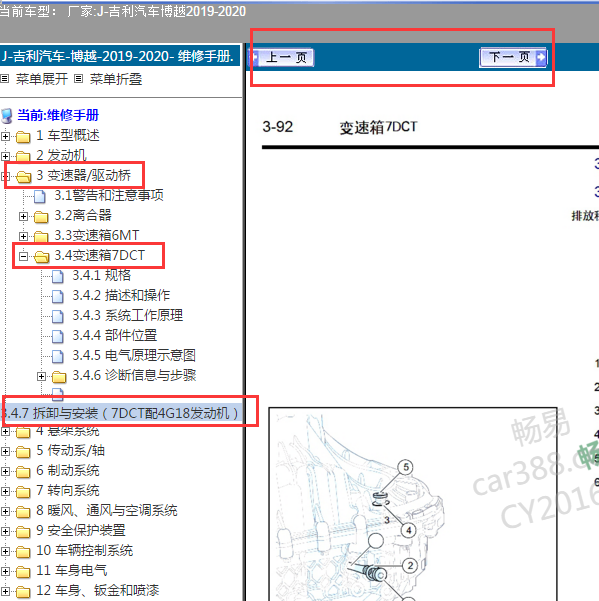Screen dimensions: 599x601
Task: Click the folder icon of 12 车身、钣金和喷漆
Action: (23, 591)
